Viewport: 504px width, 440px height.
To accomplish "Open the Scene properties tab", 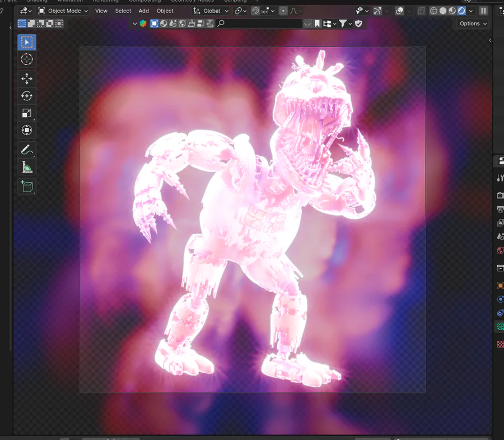I will (x=500, y=237).
